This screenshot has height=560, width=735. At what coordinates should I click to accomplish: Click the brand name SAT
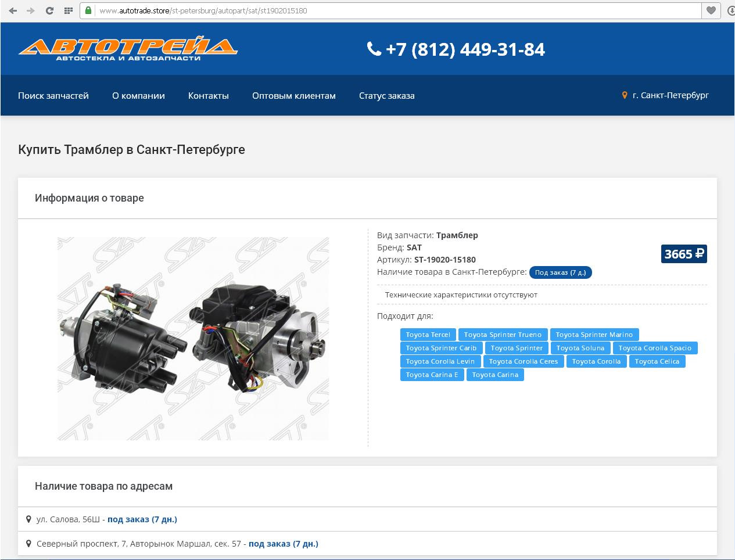(414, 247)
